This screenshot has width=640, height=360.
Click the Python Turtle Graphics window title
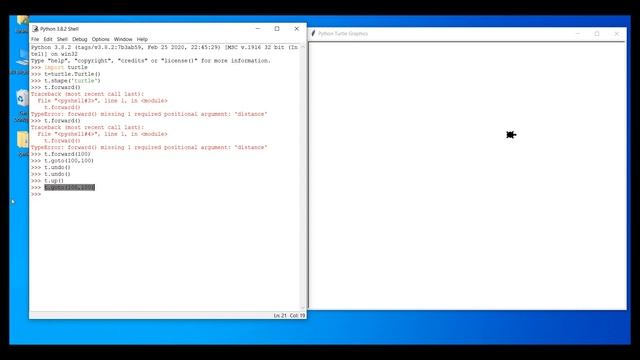point(343,33)
